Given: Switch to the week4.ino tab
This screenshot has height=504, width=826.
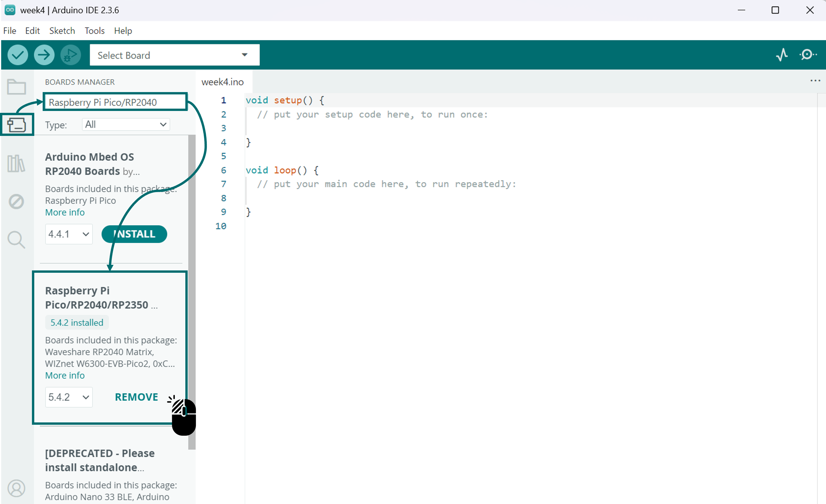Looking at the screenshot, I should [x=222, y=82].
